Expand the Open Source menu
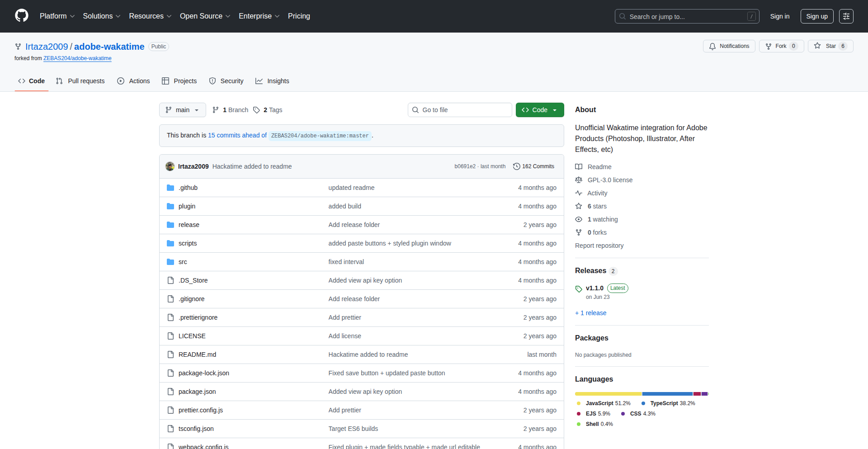 click(205, 16)
